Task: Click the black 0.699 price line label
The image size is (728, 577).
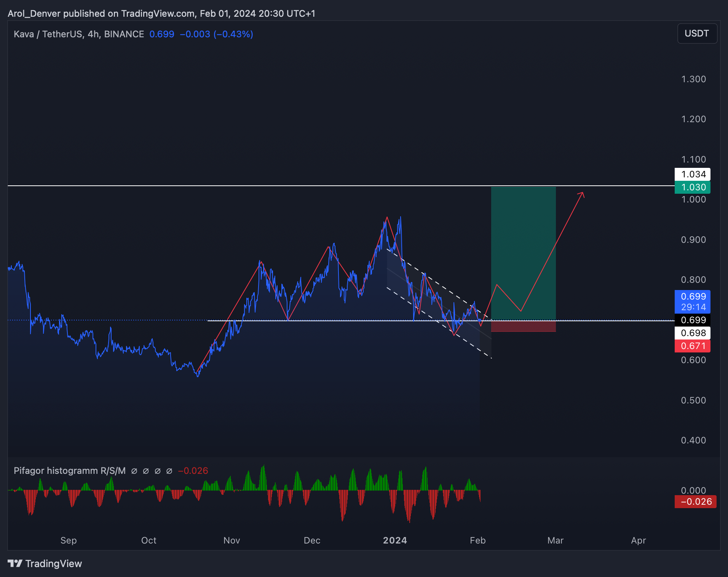Action: click(693, 320)
